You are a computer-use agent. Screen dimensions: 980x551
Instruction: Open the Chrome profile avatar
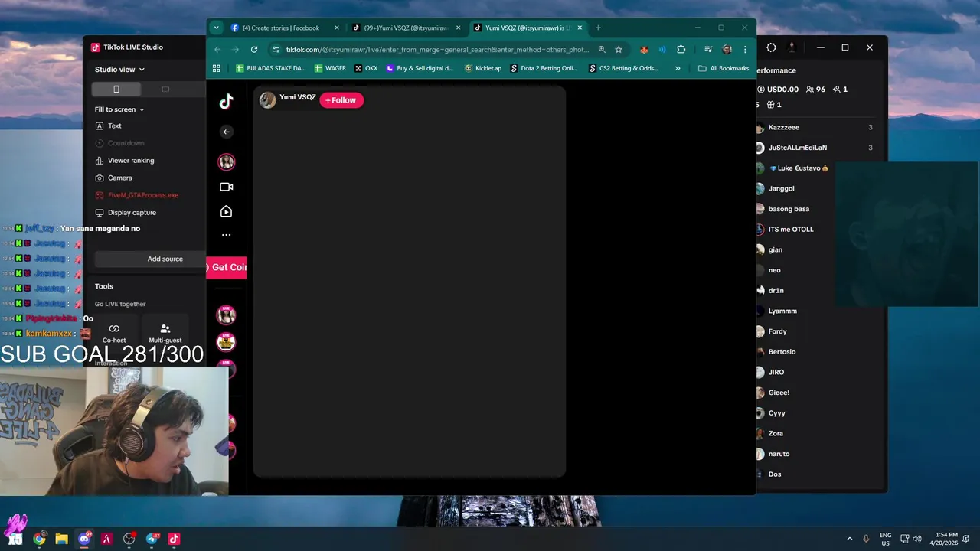tap(727, 50)
